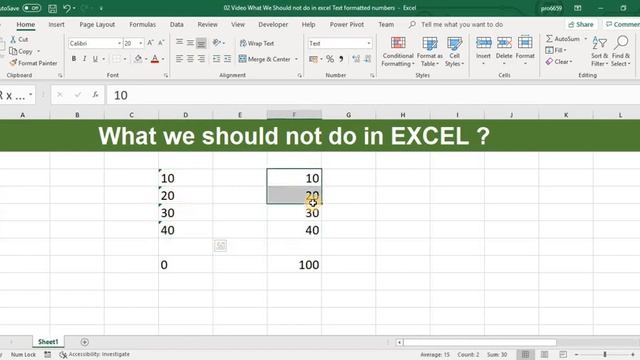Viewport: 640px width, 360px height.
Task: Apply the Fill Color bucket
Action: pos(138,59)
